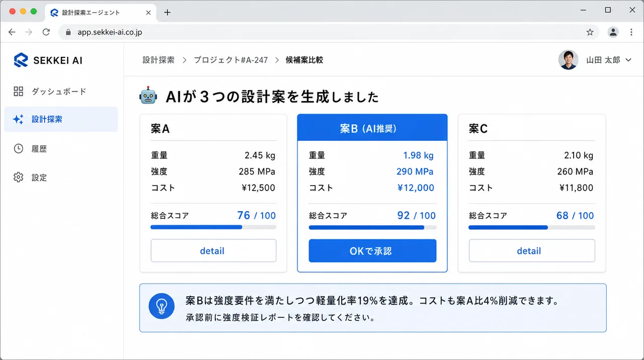Image resolution: width=644 pixels, height=360 pixels.
Task: Click the 案B score progress bar
Action: (372, 227)
